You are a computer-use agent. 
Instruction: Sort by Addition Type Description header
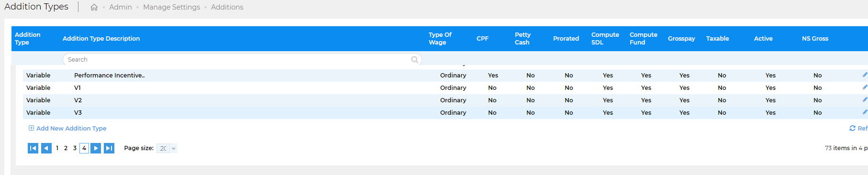(101, 39)
